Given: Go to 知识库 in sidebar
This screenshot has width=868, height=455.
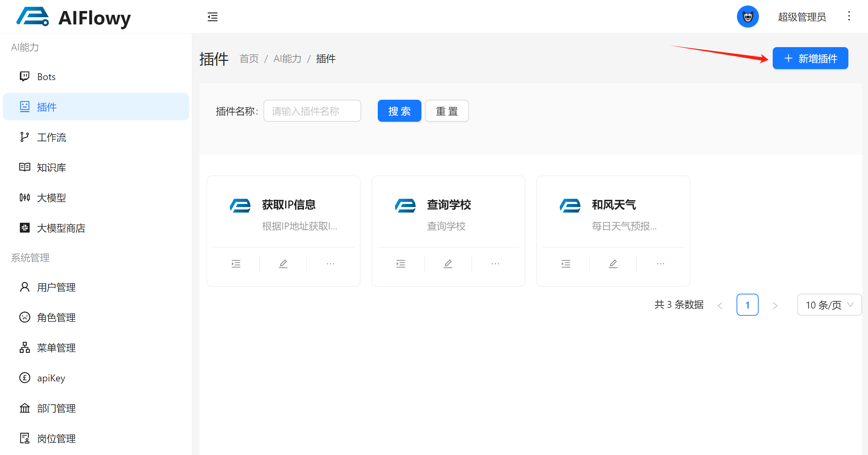Looking at the screenshot, I should click(52, 167).
